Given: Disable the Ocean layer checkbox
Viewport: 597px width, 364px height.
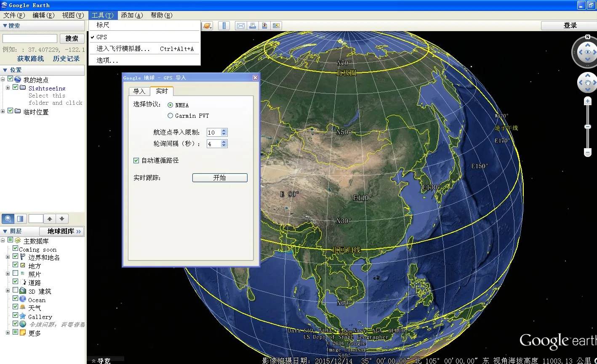Looking at the screenshot, I should click(x=16, y=299).
